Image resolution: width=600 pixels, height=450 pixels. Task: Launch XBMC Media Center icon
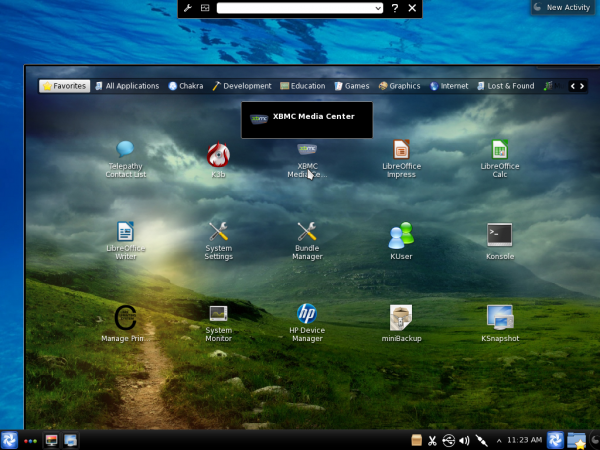coord(307,160)
